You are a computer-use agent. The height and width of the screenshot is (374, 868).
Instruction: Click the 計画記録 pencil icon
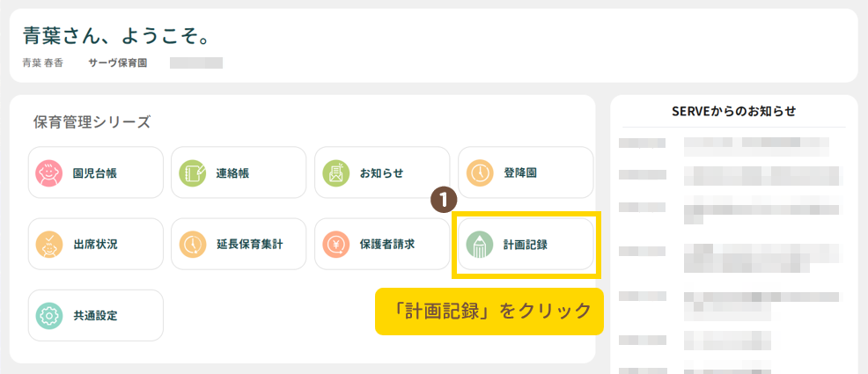[x=480, y=244]
